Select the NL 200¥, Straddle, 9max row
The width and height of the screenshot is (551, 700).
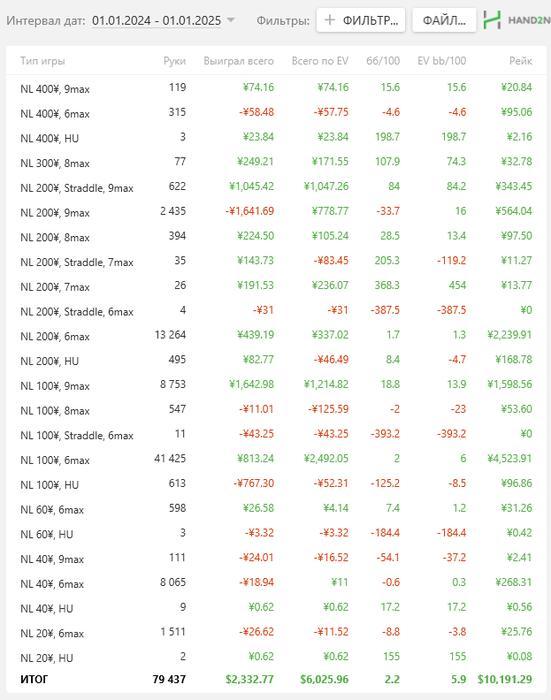pos(276,187)
